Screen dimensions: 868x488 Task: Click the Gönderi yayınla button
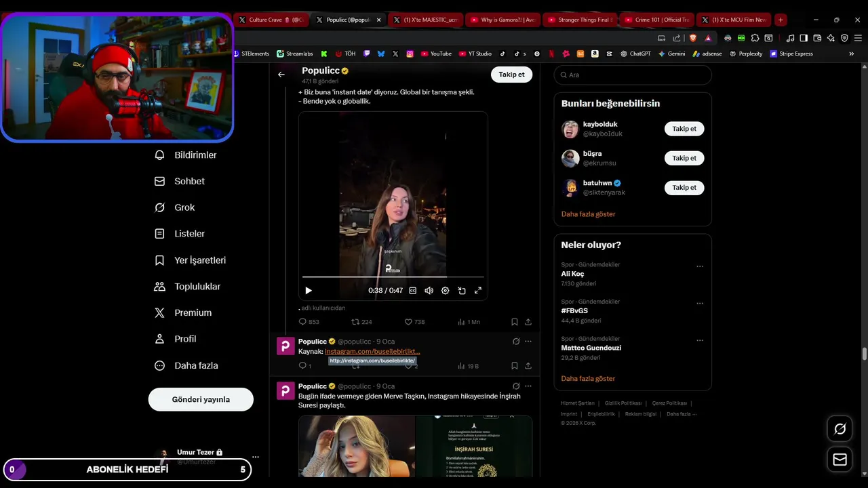pos(201,399)
